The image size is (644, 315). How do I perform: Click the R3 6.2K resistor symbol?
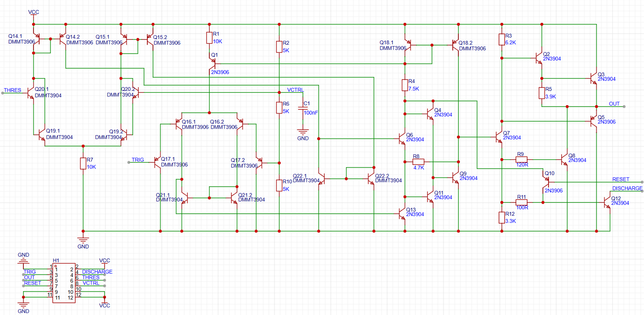coord(502,39)
